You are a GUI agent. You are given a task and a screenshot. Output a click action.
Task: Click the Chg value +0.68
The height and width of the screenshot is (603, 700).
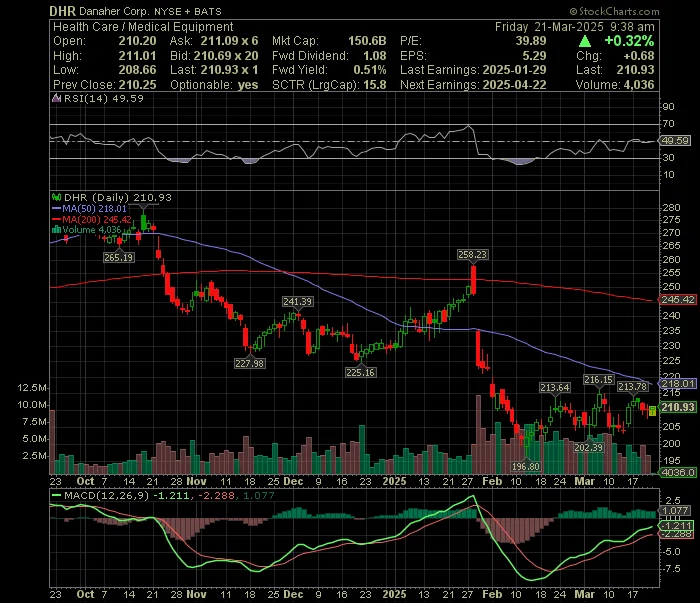[639, 56]
